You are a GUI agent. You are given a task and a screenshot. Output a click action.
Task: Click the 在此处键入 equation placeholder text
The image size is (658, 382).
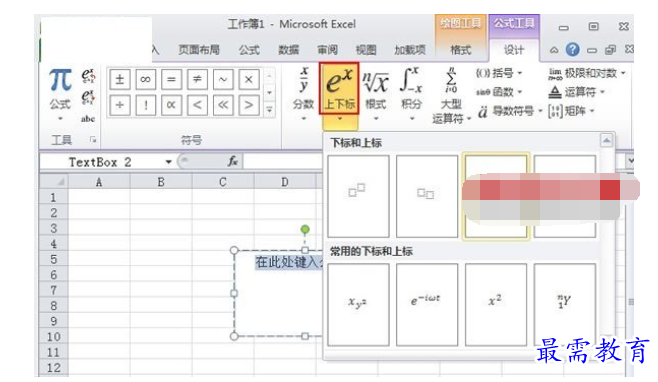pyautogui.click(x=289, y=262)
